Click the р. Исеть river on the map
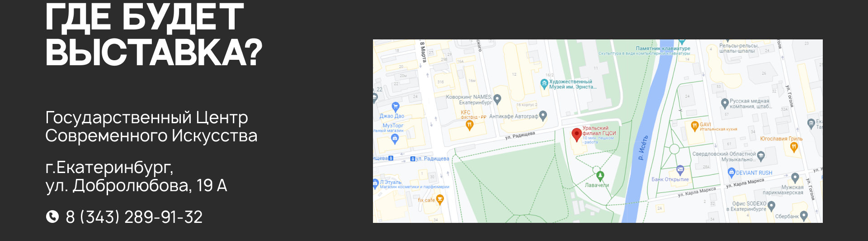 pyautogui.click(x=642, y=148)
